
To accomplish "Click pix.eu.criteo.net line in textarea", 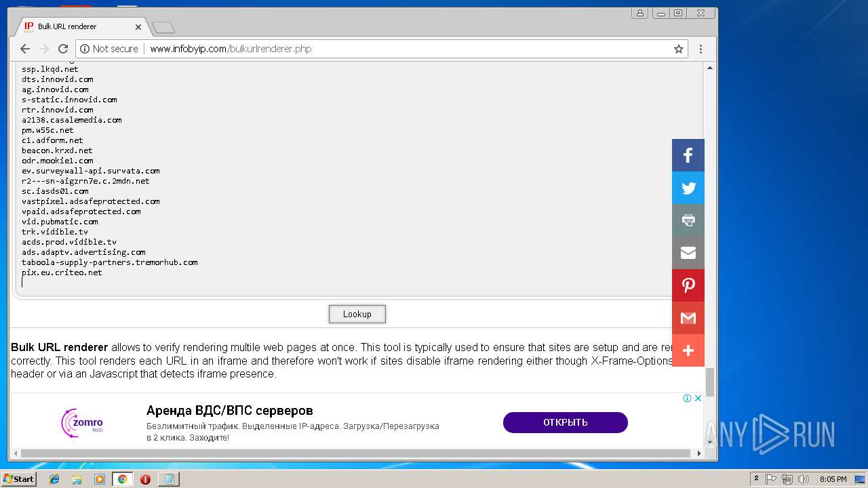I will pyautogui.click(x=62, y=272).
